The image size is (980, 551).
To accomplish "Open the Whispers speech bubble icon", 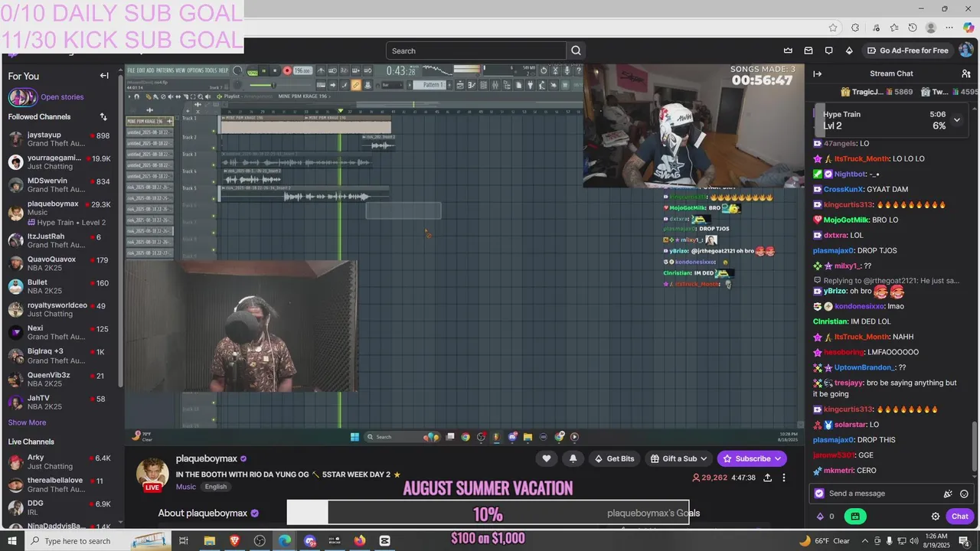I will click(x=828, y=51).
